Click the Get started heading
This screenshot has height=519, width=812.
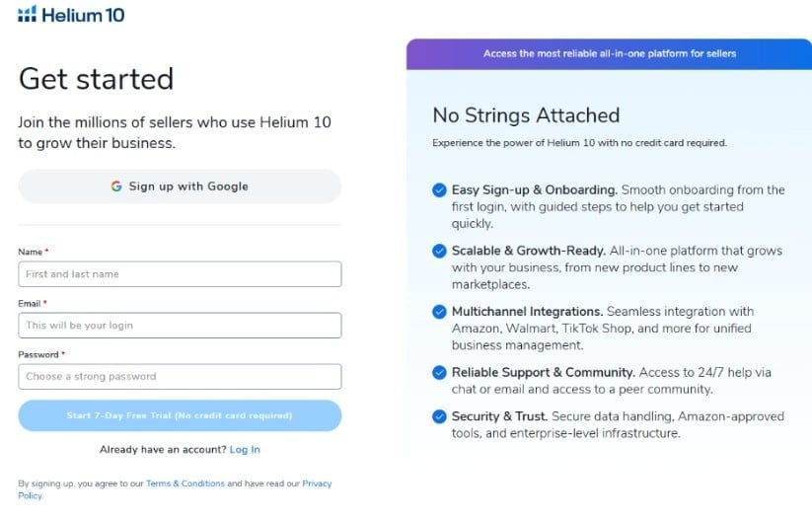tap(96, 79)
